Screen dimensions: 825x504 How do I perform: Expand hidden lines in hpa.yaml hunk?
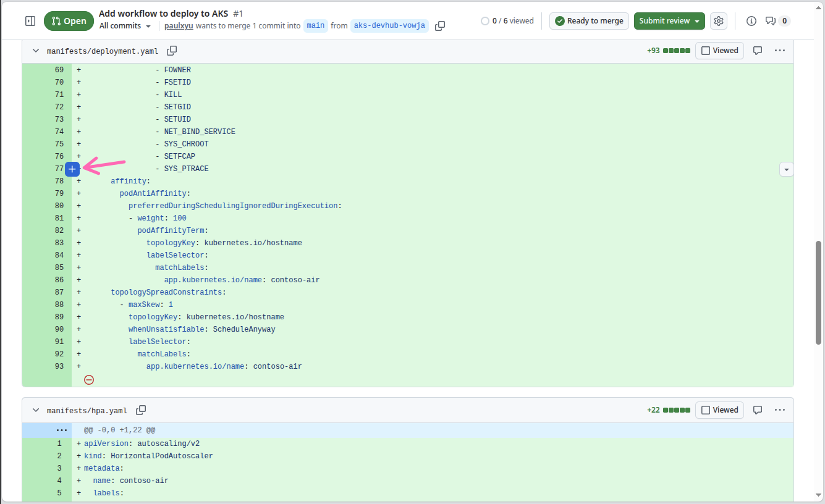61,429
